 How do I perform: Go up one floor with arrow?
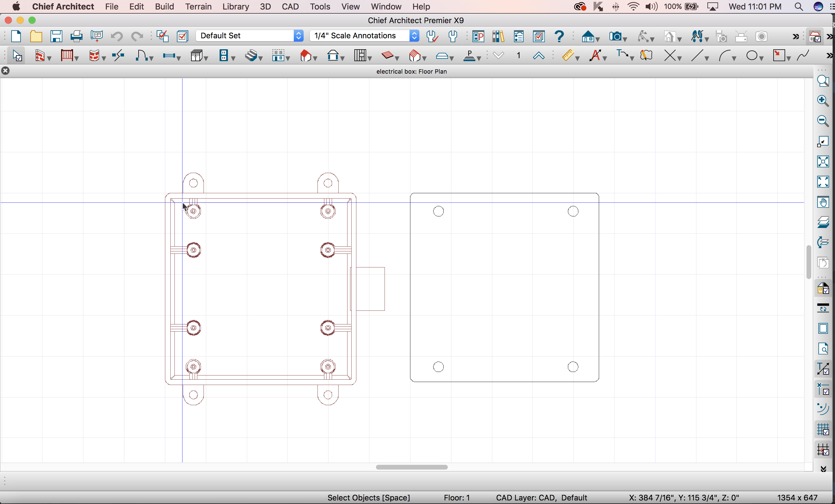click(x=538, y=56)
